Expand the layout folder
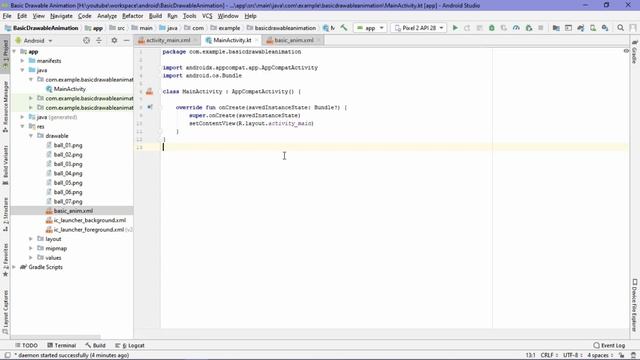 tap(31, 239)
